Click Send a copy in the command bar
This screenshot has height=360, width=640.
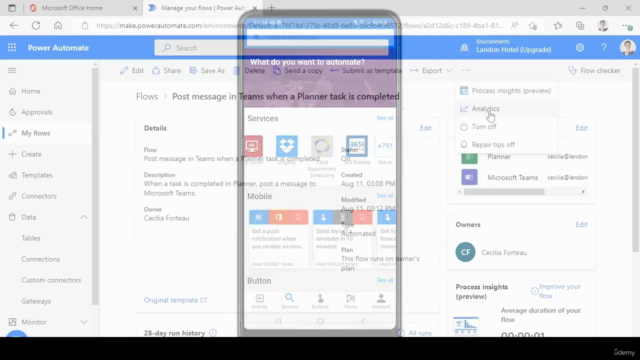298,71
